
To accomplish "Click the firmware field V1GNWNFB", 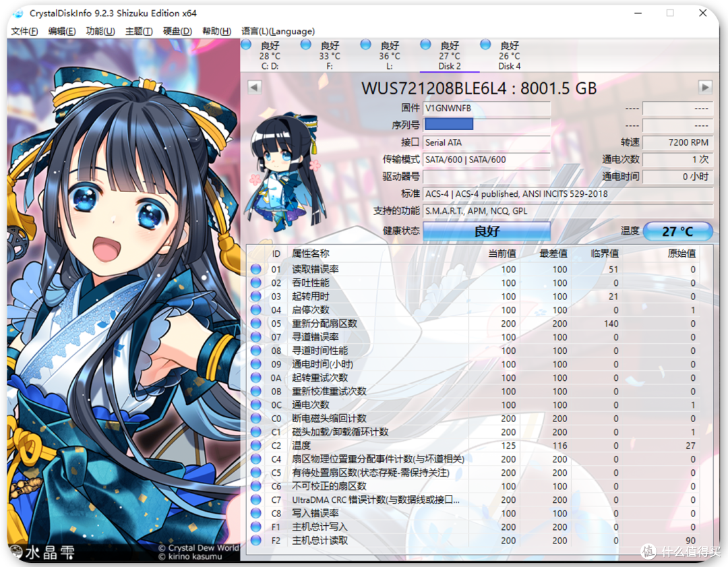I will coord(487,108).
